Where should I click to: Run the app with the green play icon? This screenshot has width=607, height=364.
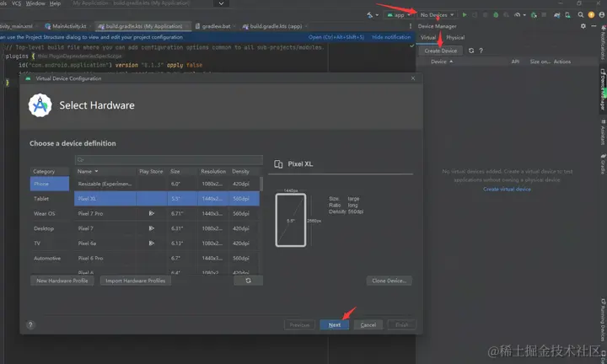pos(465,14)
